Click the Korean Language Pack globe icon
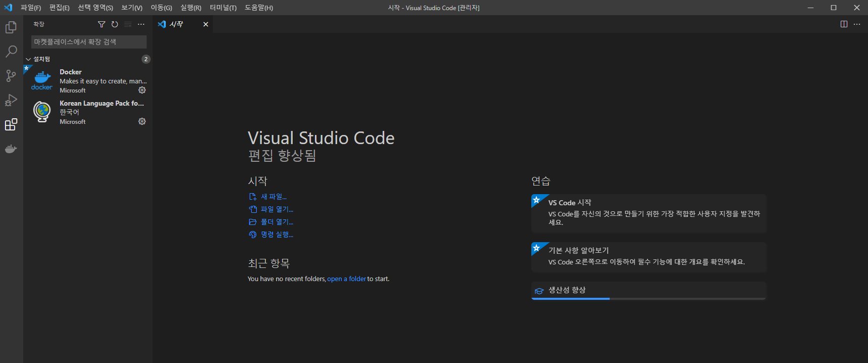Image resolution: width=868 pixels, height=363 pixels. 42,112
